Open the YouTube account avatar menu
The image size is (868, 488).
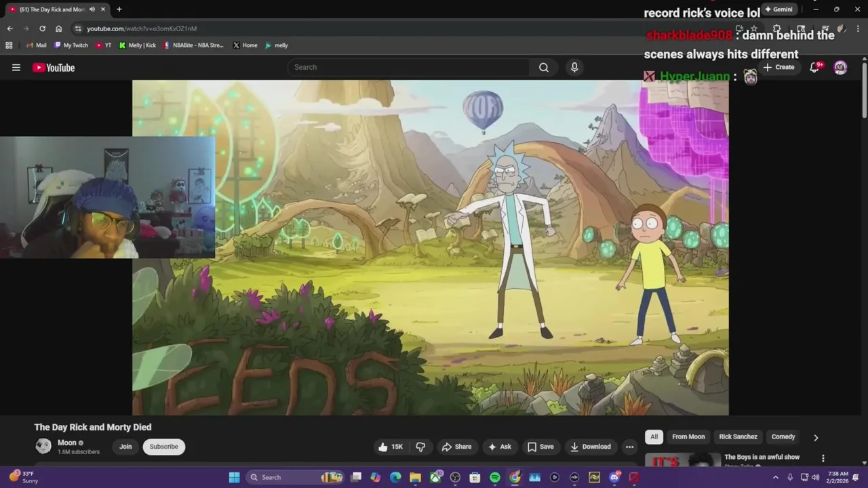click(840, 67)
